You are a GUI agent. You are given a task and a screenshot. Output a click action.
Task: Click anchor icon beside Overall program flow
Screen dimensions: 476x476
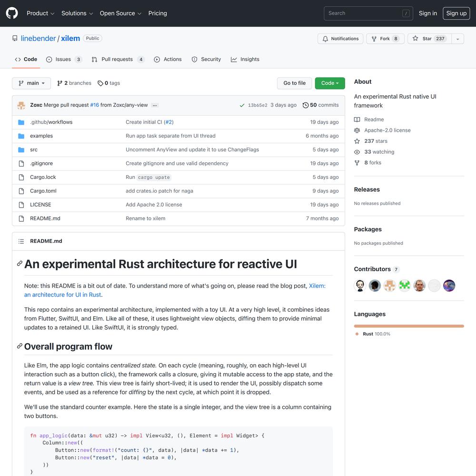[x=20, y=346]
